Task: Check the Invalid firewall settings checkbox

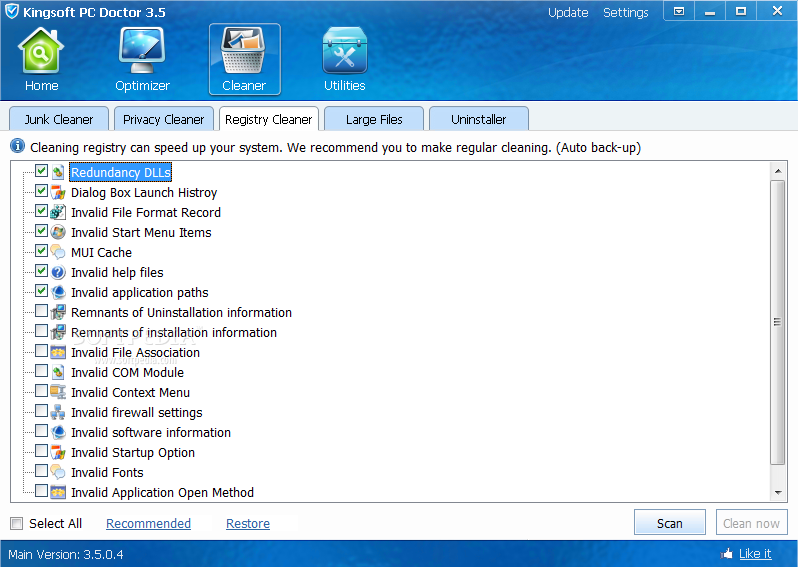Action: point(41,410)
